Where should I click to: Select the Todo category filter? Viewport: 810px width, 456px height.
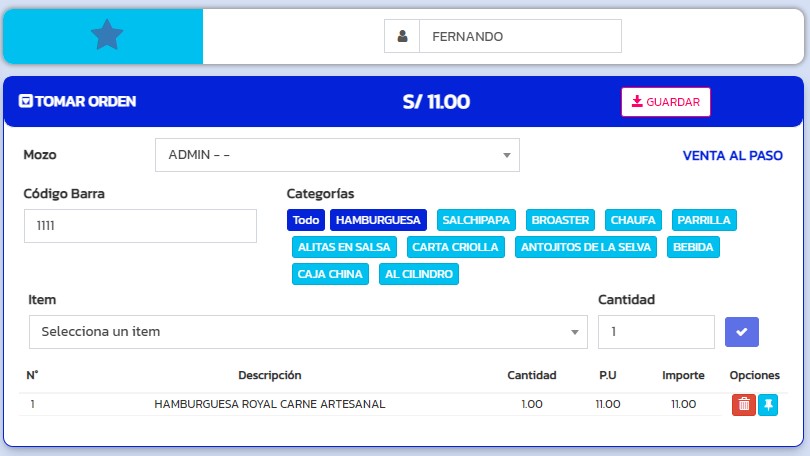(306, 220)
